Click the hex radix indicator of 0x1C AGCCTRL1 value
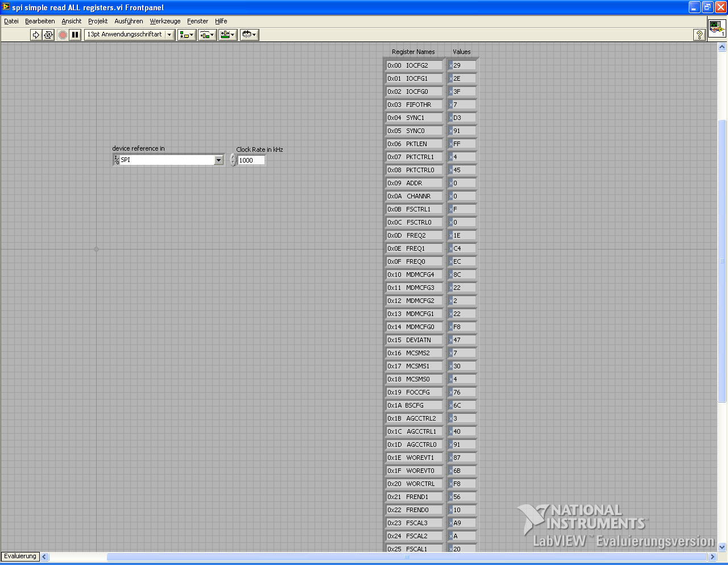Screen dimensions: 728x565 point(451,431)
